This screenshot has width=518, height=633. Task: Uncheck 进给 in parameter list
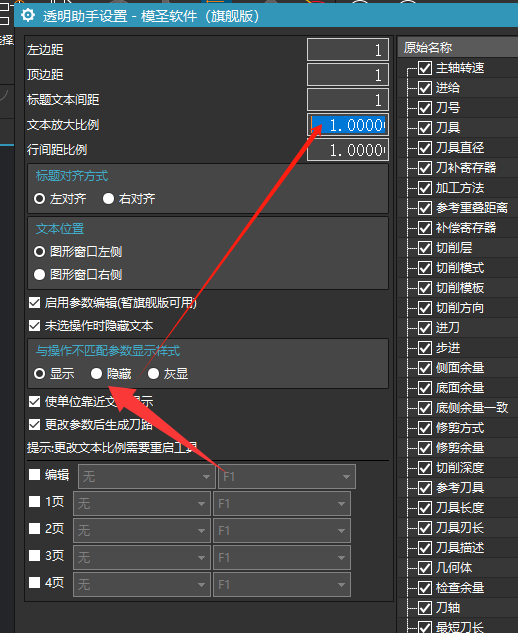coord(425,88)
